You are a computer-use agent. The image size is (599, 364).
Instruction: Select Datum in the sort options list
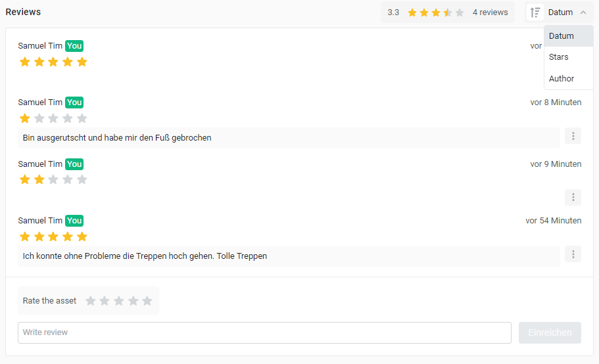click(x=562, y=36)
